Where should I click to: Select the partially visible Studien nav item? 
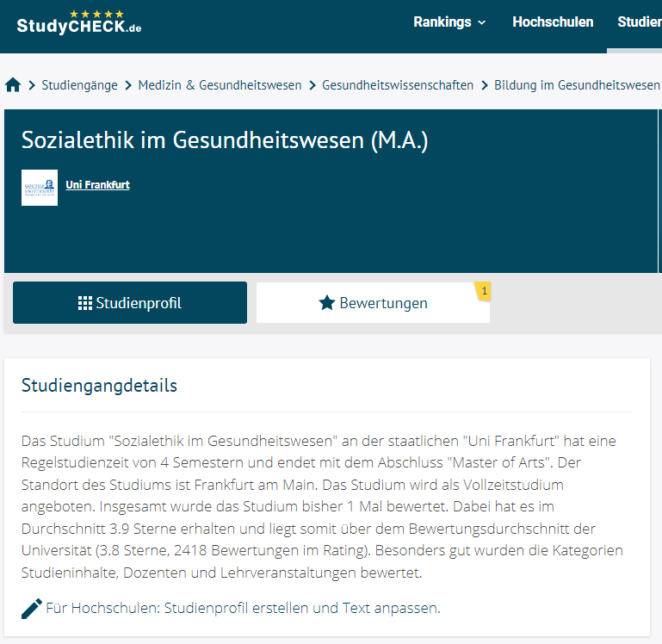pos(639,22)
